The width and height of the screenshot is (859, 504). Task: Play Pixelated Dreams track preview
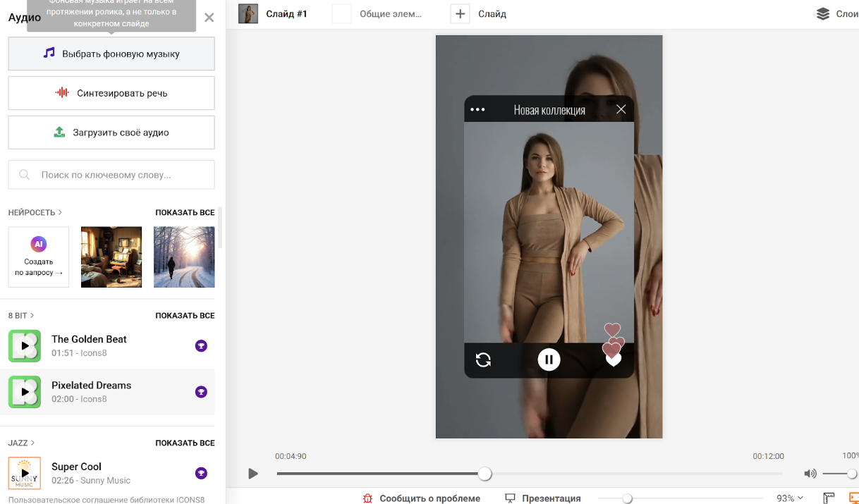tap(25, 392)
